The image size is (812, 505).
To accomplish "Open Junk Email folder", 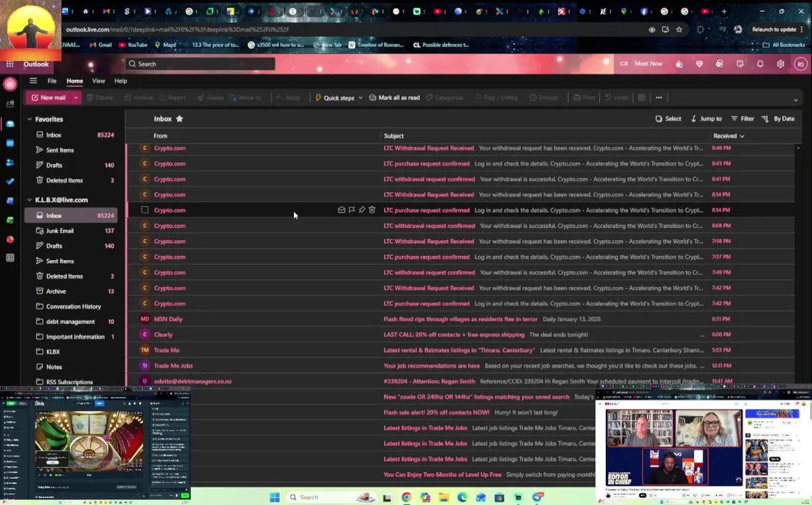I will tap(71, 231).
